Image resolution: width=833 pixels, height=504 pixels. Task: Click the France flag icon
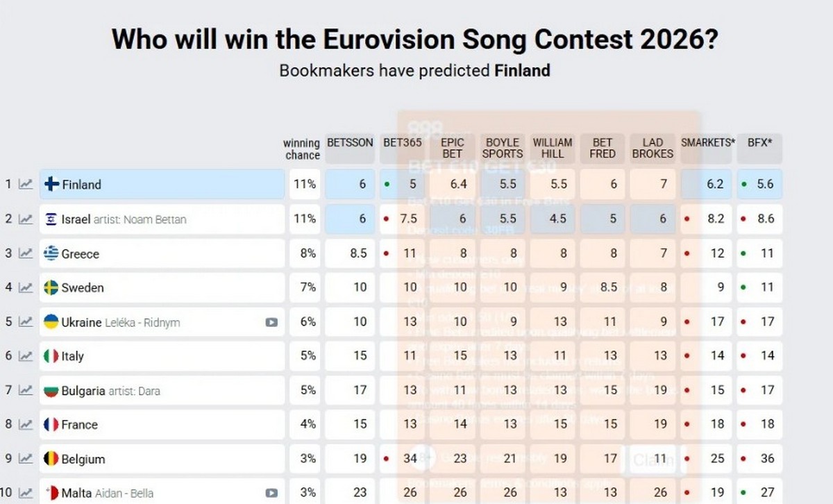click(51, 424)
